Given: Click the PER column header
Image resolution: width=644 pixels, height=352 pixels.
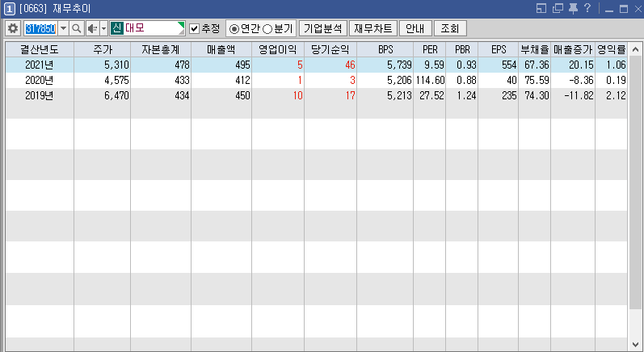Looking at the screenshot, I should tap(430, 49).
